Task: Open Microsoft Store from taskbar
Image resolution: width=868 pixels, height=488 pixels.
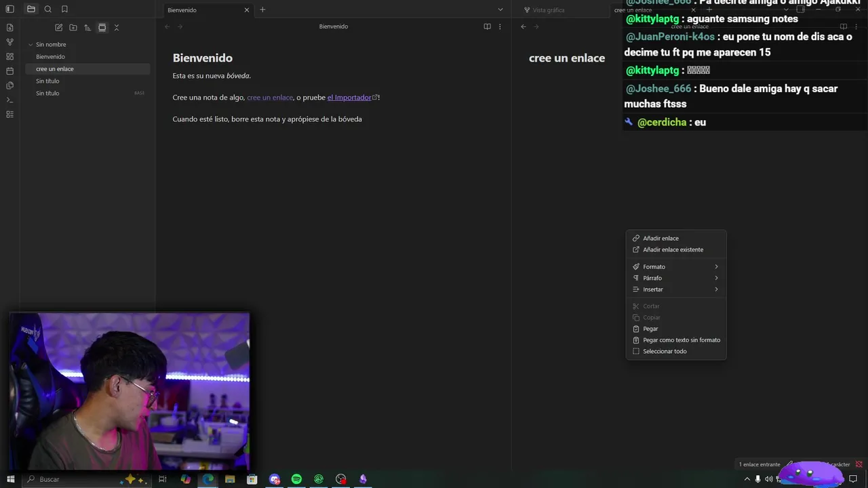Action: coord(252,479)
